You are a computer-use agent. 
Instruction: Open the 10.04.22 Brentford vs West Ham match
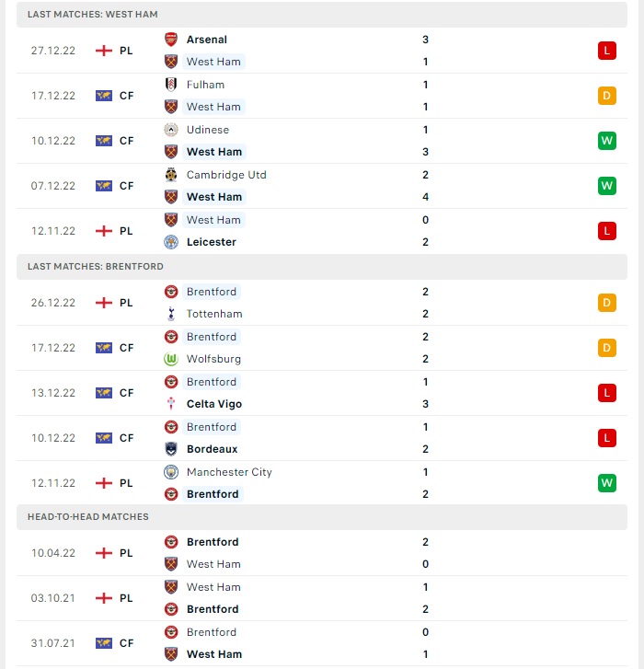[322, 553]
